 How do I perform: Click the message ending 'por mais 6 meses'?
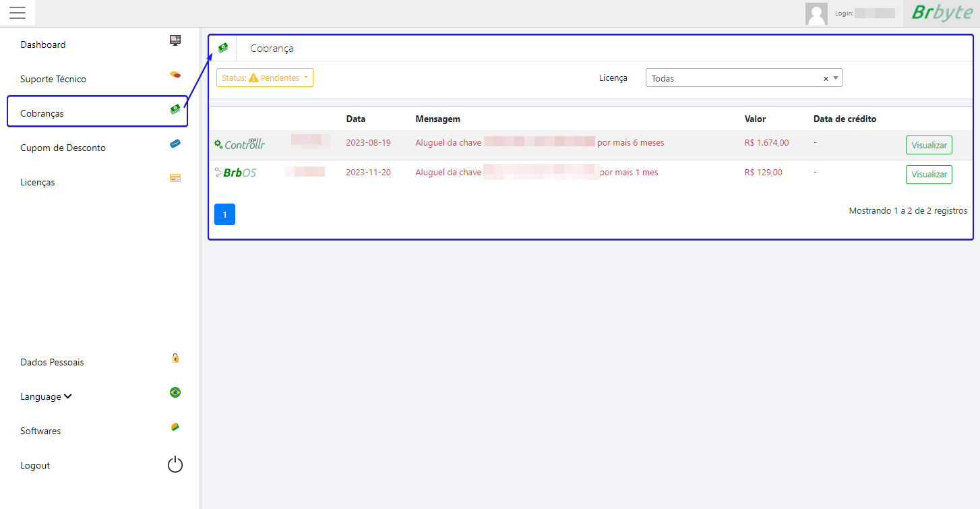pyautogui.click(x=540, y=143)
